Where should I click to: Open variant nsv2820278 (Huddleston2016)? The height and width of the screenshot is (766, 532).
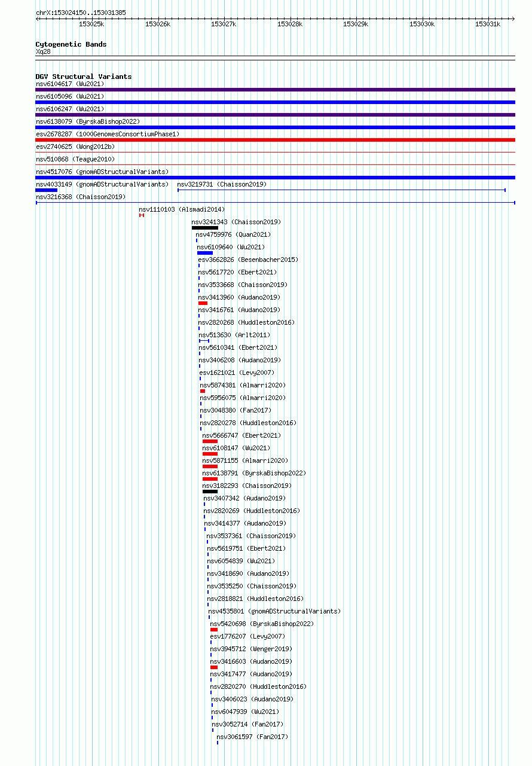(x=249, y=423)
